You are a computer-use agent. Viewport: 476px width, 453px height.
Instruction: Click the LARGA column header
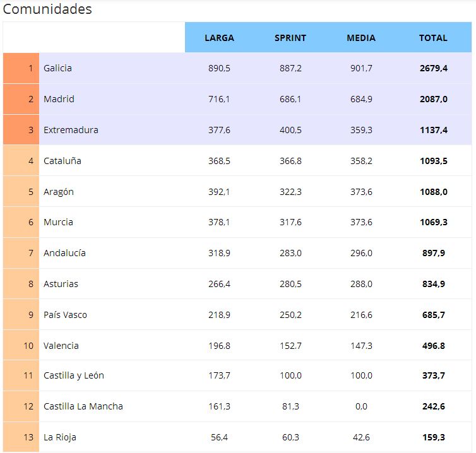point(219,38)
